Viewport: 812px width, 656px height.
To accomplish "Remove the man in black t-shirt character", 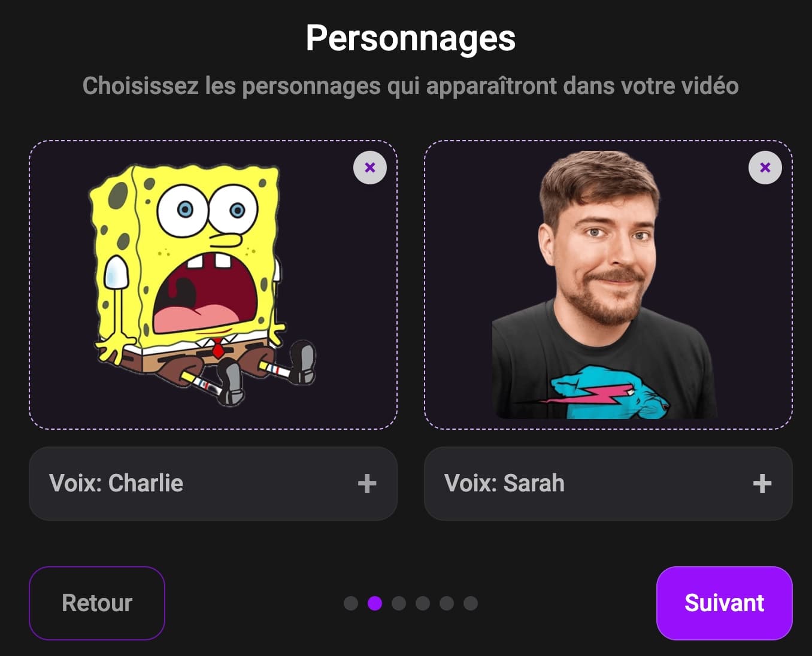I will pyautogui.click(x=765, y=168).
